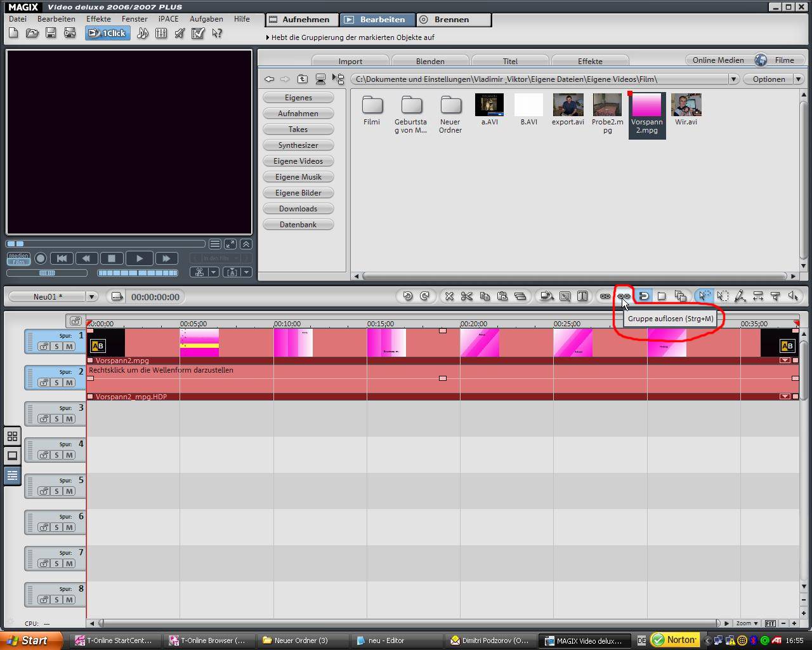Switch to the Aufnehmen screen
The image size is (812, 650).
301,20
